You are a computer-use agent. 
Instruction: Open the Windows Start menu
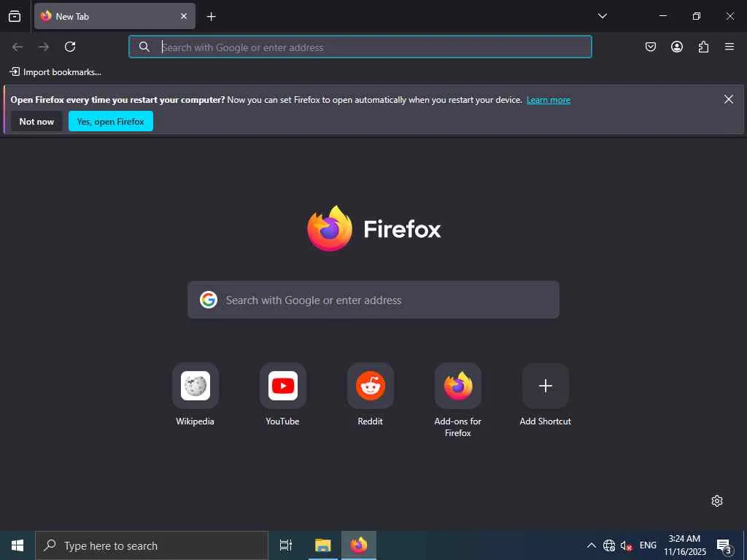pyautogui.click(x=18, y=545)
